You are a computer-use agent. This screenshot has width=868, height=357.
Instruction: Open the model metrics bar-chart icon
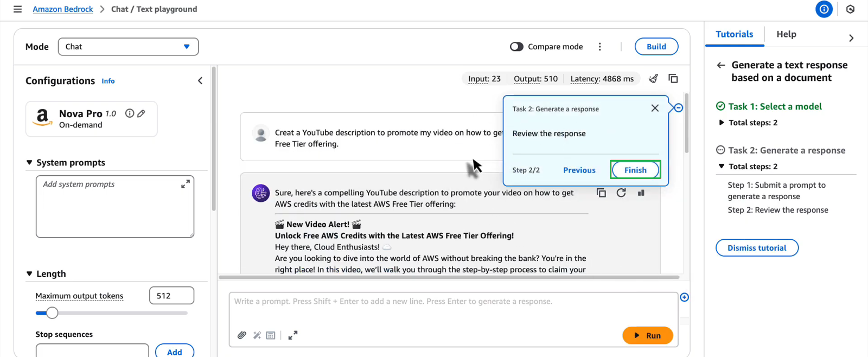pyautogui.click(x=641, y=193)
